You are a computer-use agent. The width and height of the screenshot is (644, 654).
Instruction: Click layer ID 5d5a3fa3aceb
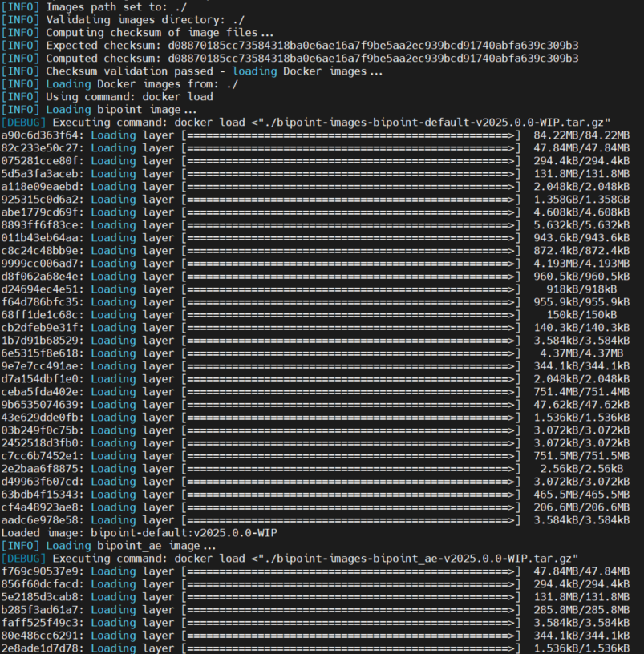[x=39, y=174]
